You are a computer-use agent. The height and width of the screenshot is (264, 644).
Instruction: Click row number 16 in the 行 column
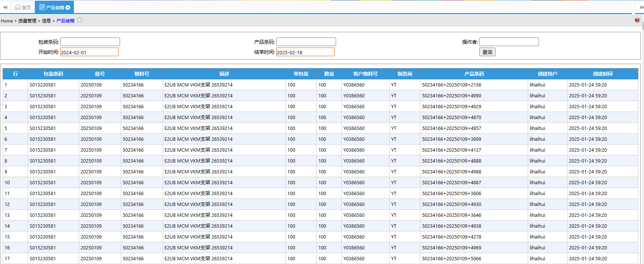point(7,248)
